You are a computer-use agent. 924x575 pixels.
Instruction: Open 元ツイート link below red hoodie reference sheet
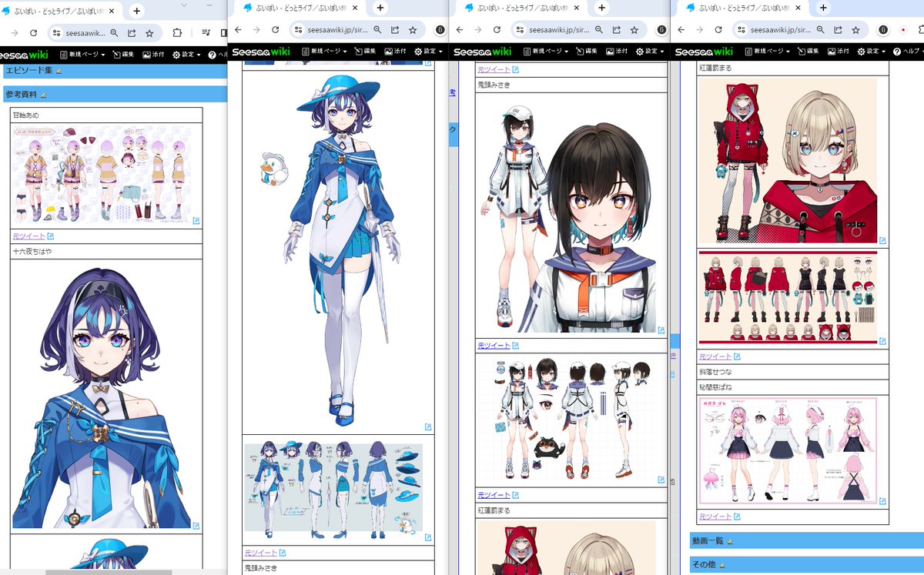(x=715, y=356)
